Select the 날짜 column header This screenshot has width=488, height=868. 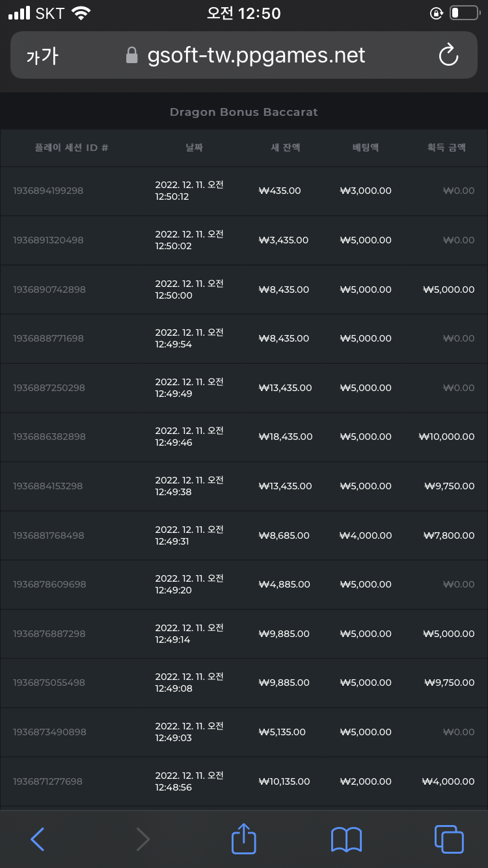194,148
